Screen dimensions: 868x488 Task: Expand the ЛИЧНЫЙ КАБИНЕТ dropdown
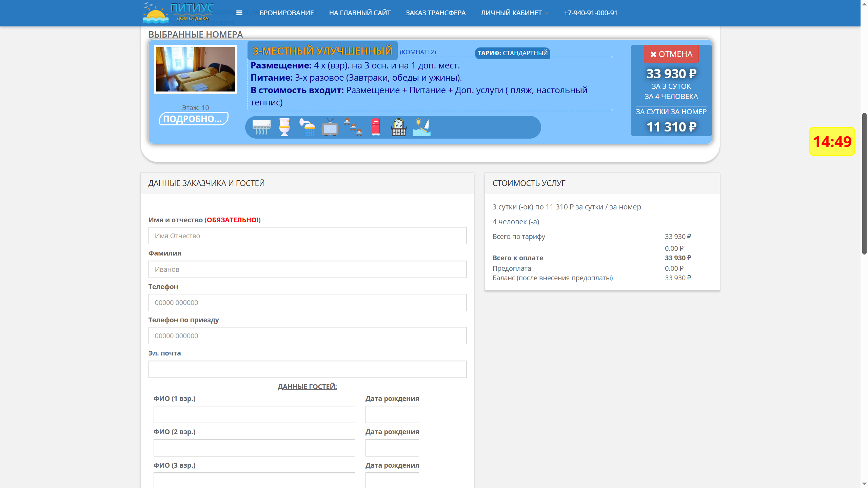(x=514, y=13)
